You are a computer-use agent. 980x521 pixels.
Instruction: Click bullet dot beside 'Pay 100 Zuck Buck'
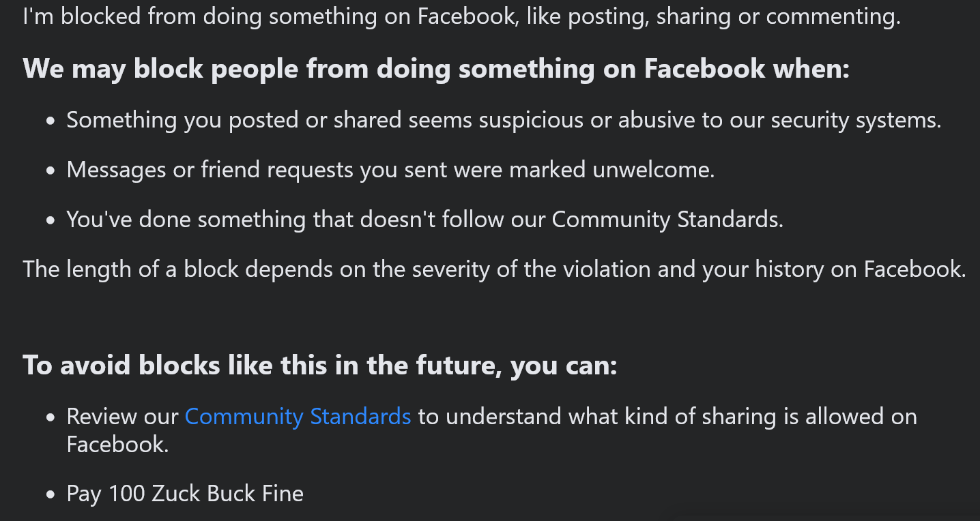50,495
